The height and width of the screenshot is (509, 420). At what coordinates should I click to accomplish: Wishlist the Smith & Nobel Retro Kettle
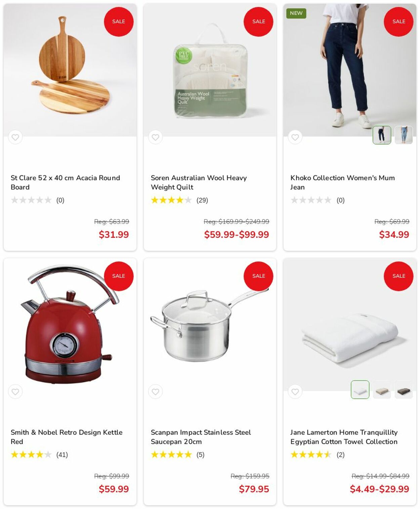15,392
